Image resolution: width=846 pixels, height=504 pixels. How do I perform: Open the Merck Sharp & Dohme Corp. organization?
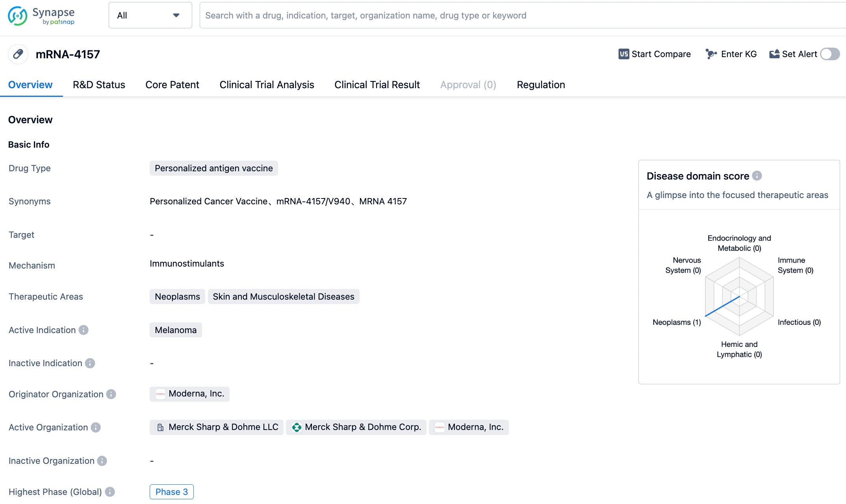[356, 427]
